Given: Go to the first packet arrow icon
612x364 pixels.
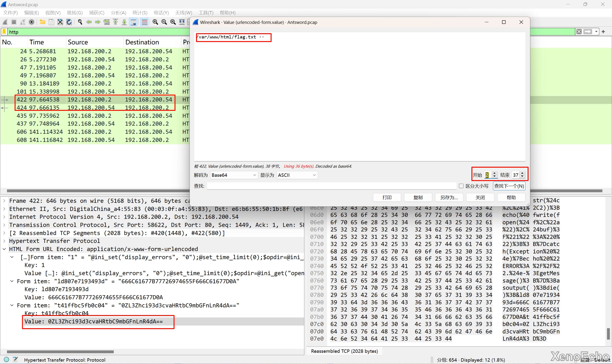Looking at the screenshot, I should 115,22.
